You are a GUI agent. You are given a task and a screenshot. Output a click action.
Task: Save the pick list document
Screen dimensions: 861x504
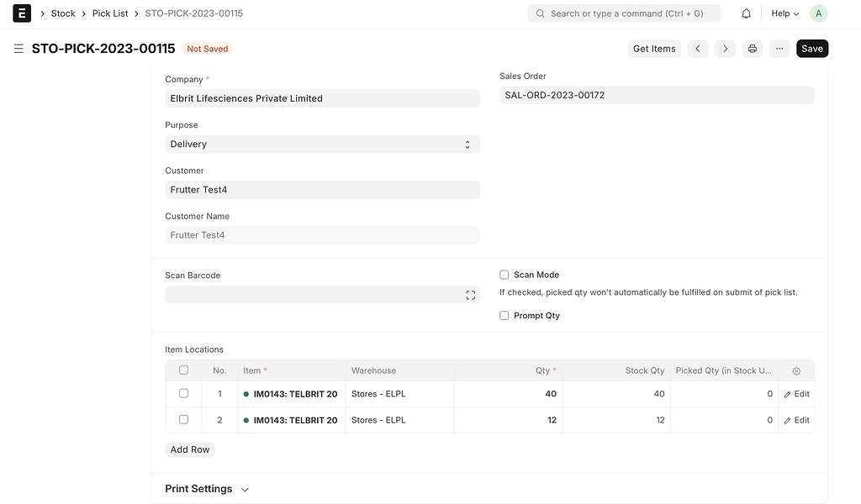pyautogui.click(x=811, y=48)
